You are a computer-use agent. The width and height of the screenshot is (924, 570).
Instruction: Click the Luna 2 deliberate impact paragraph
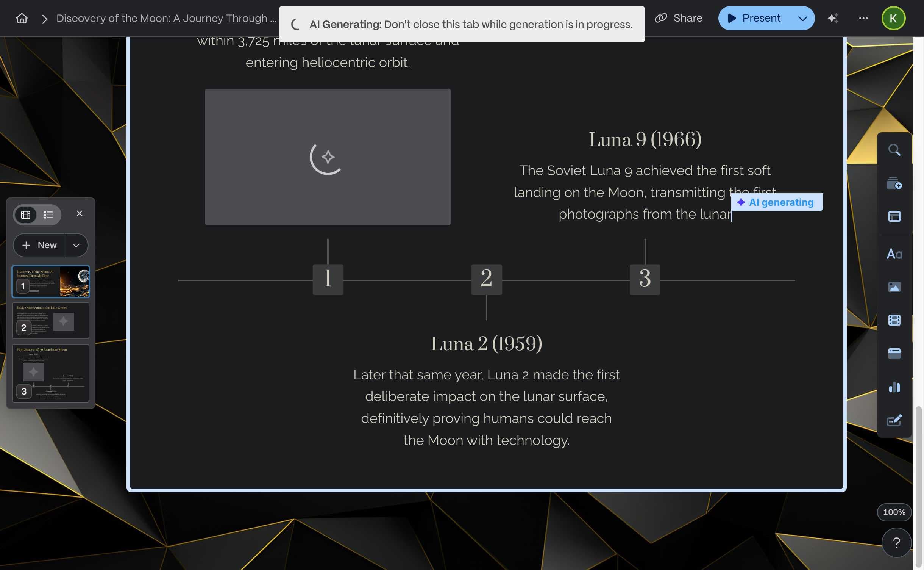click(487, 407)
